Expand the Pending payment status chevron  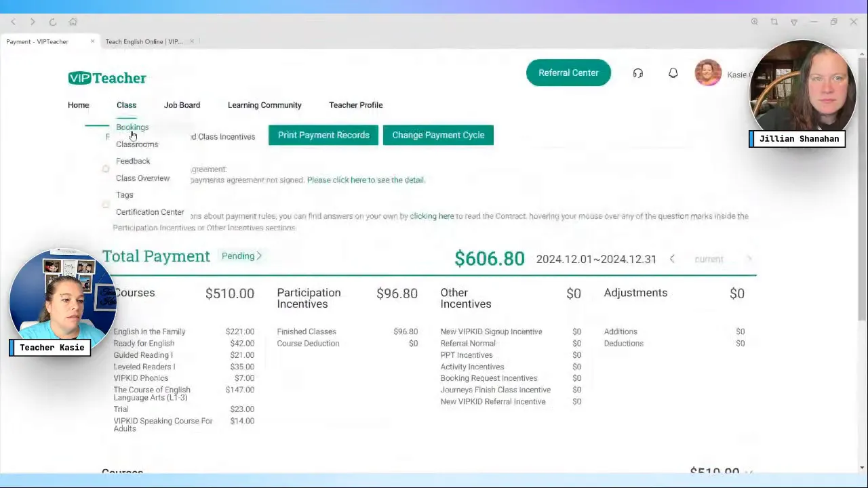click(259, 256)
